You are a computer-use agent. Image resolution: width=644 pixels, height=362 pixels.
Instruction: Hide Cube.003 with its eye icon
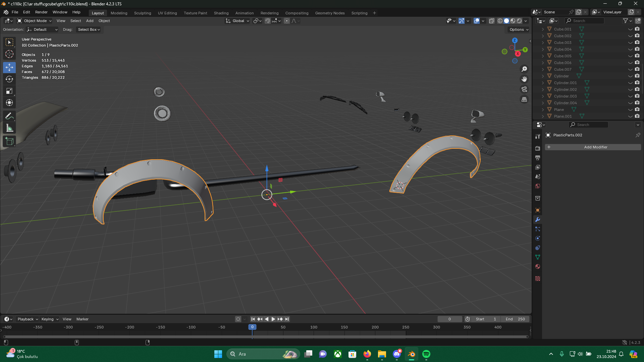pos(630,43)
